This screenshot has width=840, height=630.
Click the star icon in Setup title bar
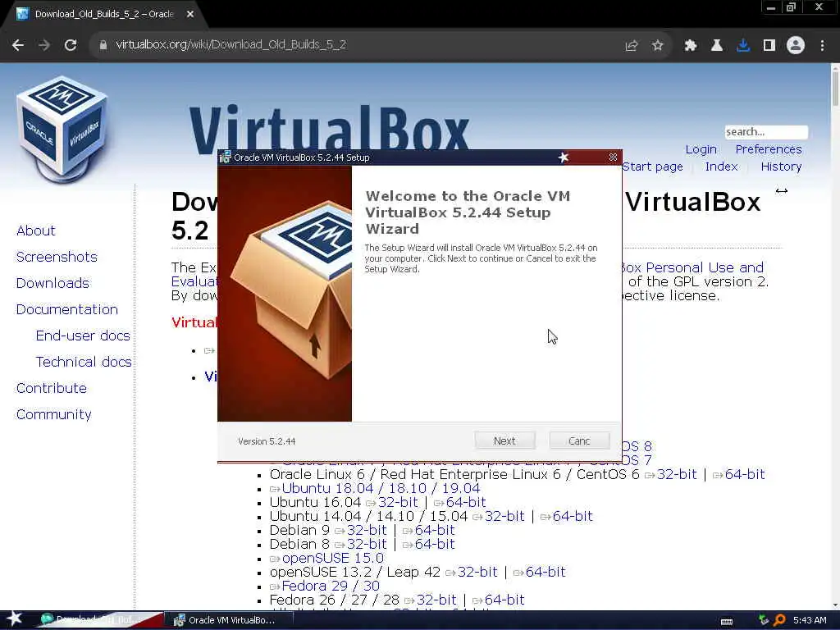(x=563, y=157)
